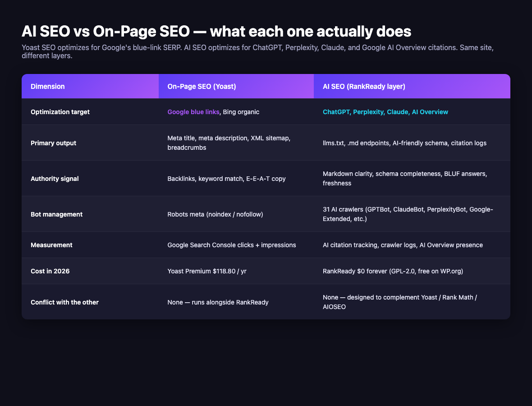Click the 'AI citation tracking, crawler logs' cell
Screen dimensions: 532x406
(x=412, y=245)
